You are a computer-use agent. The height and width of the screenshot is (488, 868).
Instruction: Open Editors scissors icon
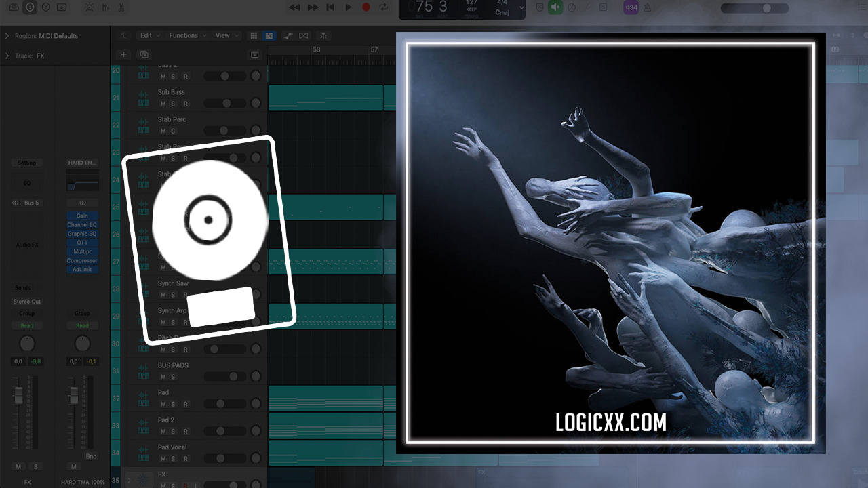coord(121,7)
